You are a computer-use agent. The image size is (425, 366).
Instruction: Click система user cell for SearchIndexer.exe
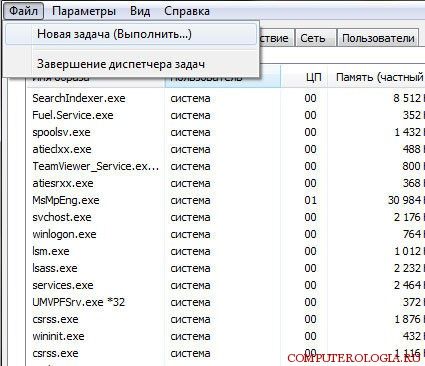pos(190,98)
